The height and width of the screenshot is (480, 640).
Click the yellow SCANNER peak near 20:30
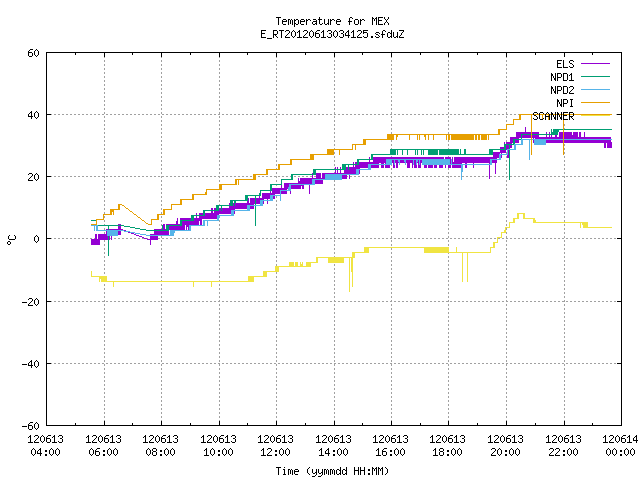(x=521, y=214)
